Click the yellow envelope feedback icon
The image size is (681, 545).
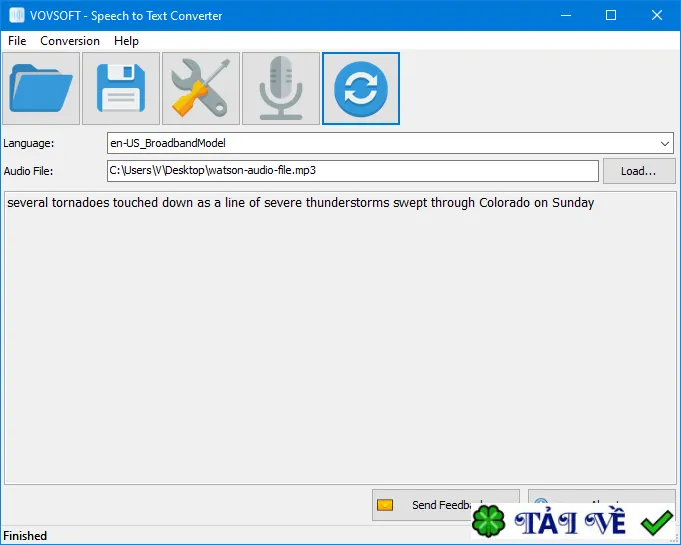385,505
